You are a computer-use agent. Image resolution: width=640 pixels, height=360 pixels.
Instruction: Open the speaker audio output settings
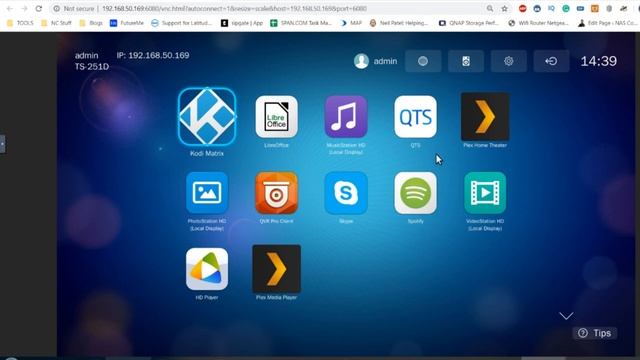[466, 61]
